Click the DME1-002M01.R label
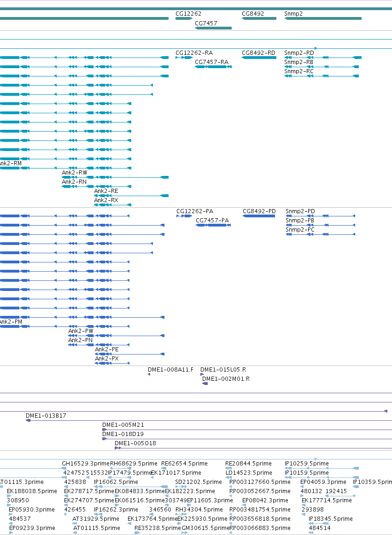 point(226,379)
